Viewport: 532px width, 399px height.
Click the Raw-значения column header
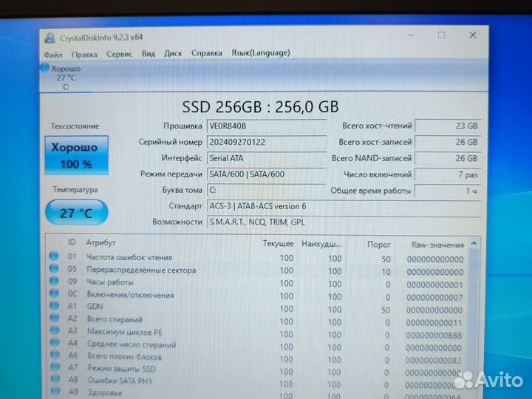click(437, 245)
